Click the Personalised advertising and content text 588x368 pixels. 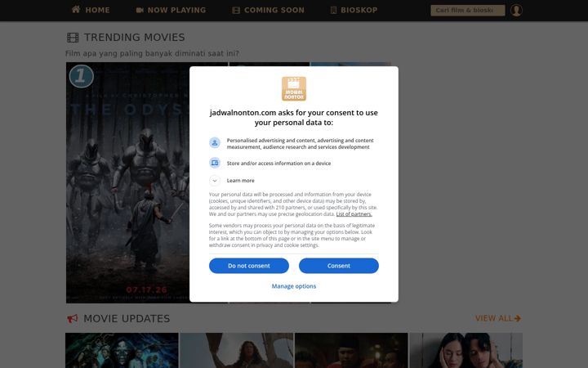click(x=300, y=143)
